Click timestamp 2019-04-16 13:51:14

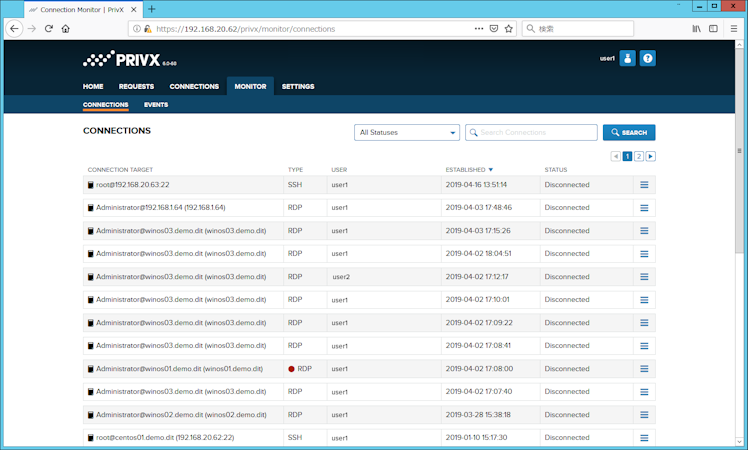tap(476, 185)
